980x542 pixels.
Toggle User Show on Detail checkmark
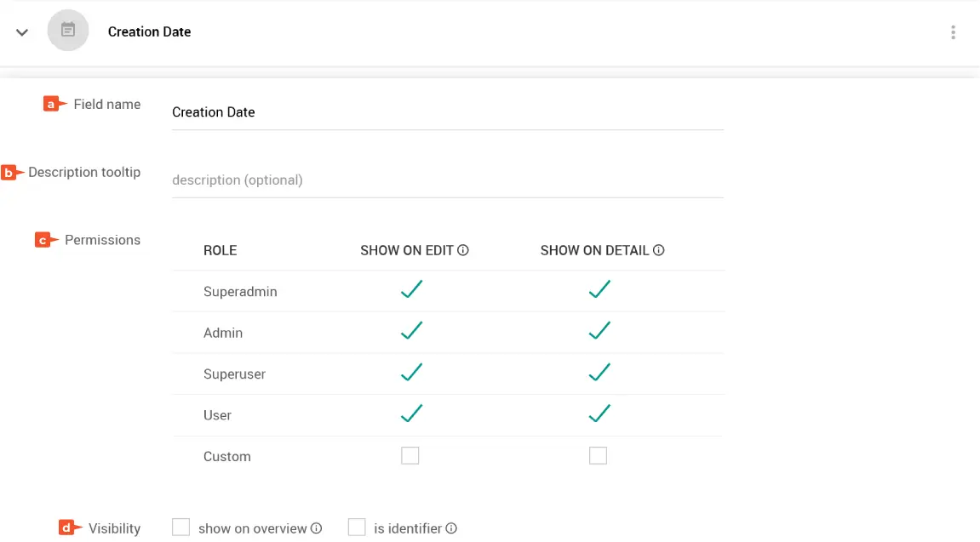(x=599, y=414)
